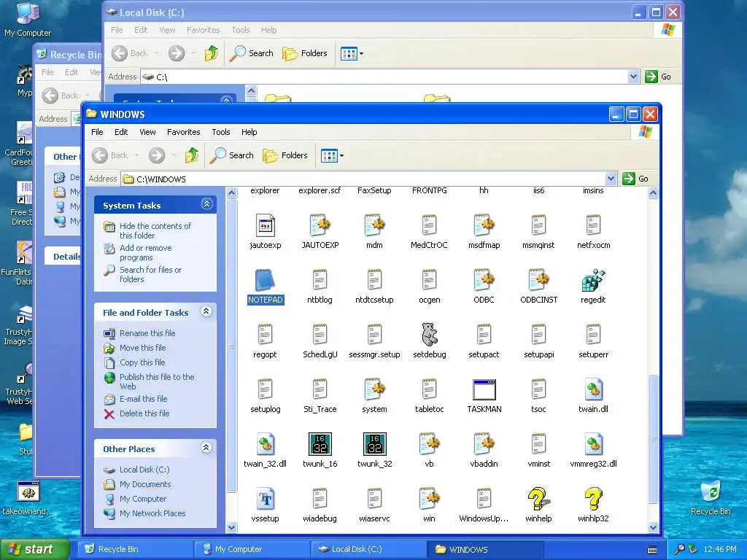This screenshot has height=560, width=747.
Task: Select the twunk_16 icon
Action: point(320,444)
